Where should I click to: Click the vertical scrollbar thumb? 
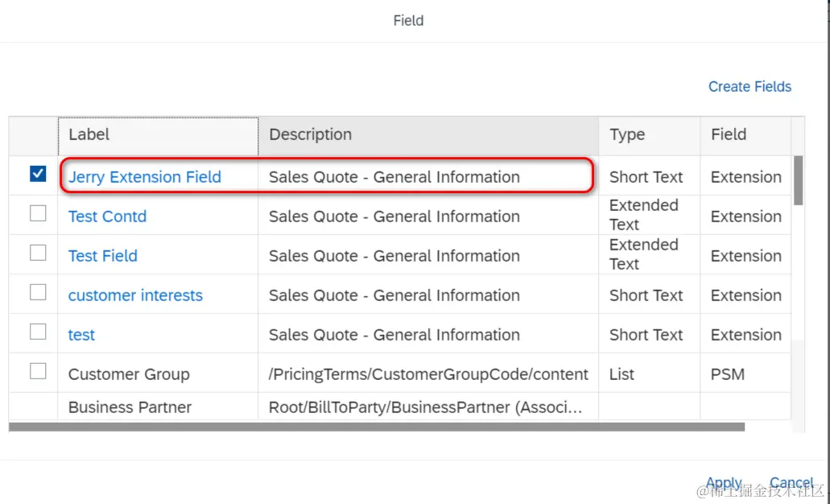click(x=798, y=180)
